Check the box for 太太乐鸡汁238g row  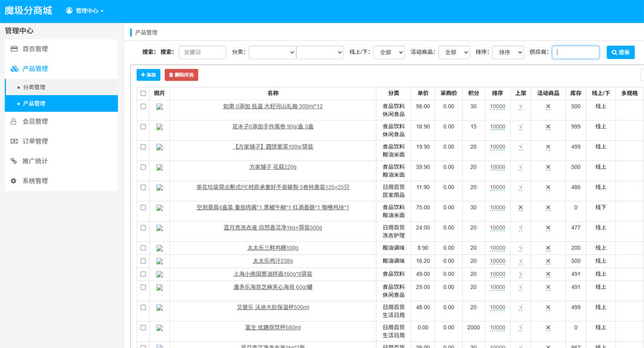click(143, 261)
